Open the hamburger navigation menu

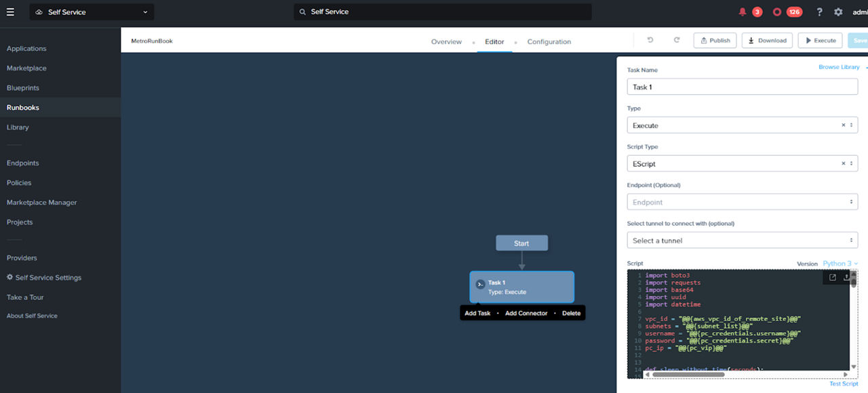(10, 12)
